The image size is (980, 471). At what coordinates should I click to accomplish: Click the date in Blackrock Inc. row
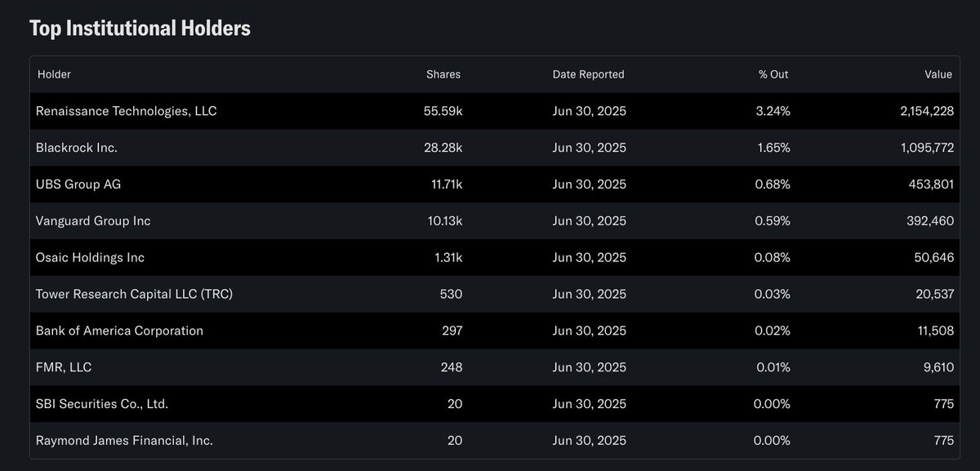(x=589, y=148)
